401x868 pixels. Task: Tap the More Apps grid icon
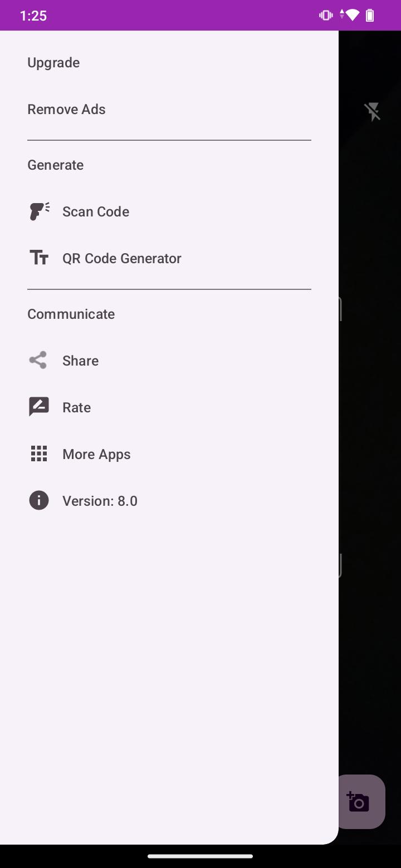pyautogui.click(x=39, y=454)
